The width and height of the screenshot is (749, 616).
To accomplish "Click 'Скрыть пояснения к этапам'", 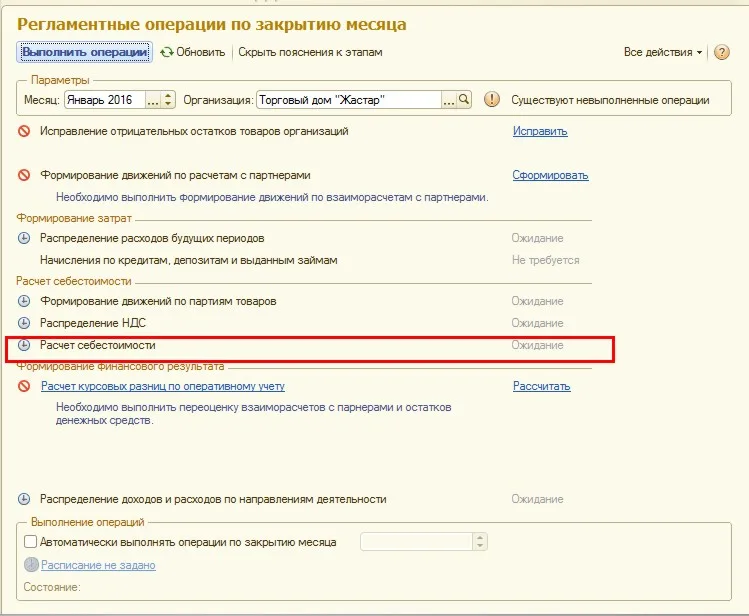I will click(310, 52).
